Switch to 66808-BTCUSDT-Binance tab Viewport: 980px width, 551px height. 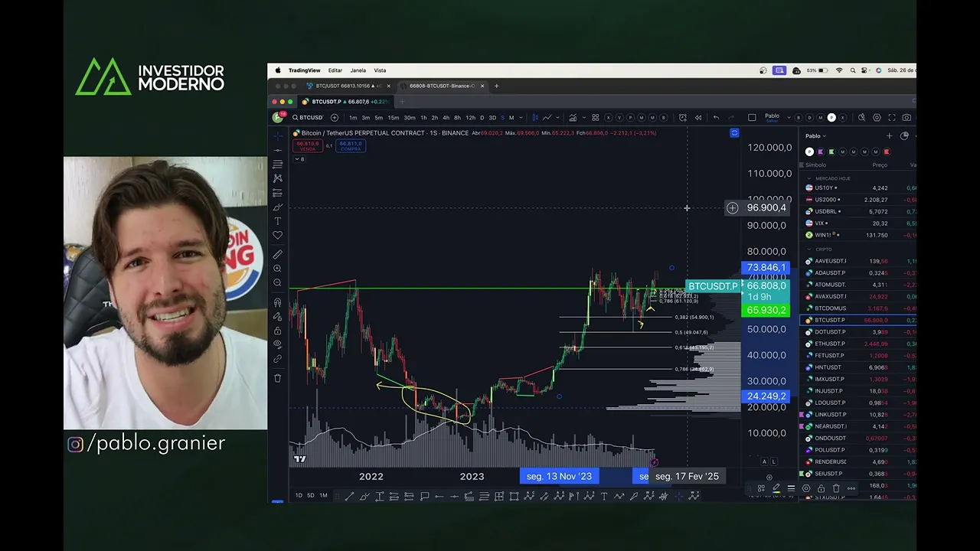point(443,86)
